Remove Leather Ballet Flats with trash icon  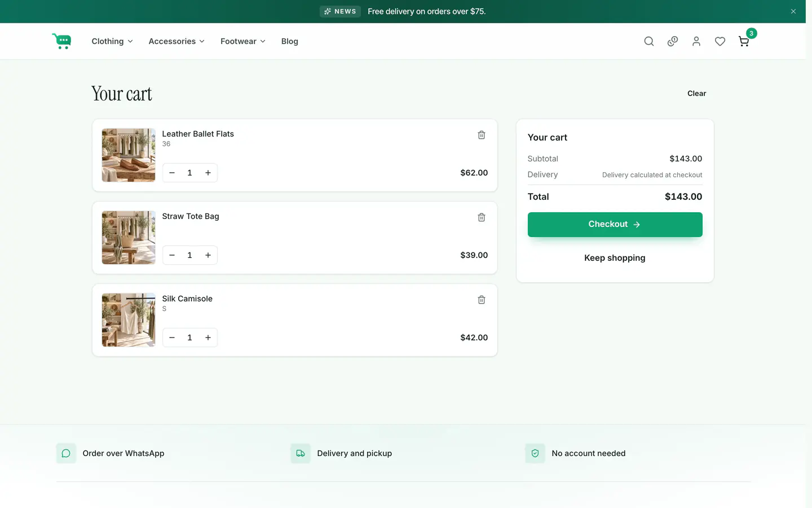tap(482, 135)
